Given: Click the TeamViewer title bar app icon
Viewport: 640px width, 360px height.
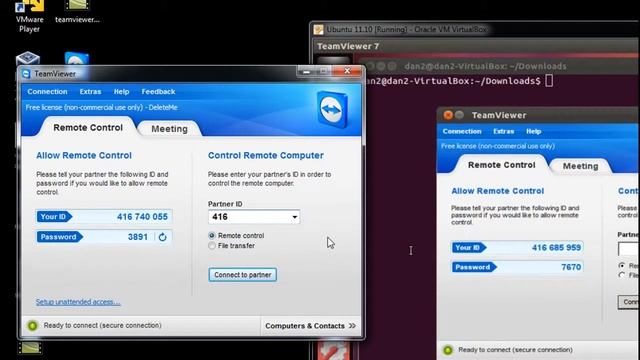Looking at the screenshot, I should pyautogui.click(x=27, y=74).
